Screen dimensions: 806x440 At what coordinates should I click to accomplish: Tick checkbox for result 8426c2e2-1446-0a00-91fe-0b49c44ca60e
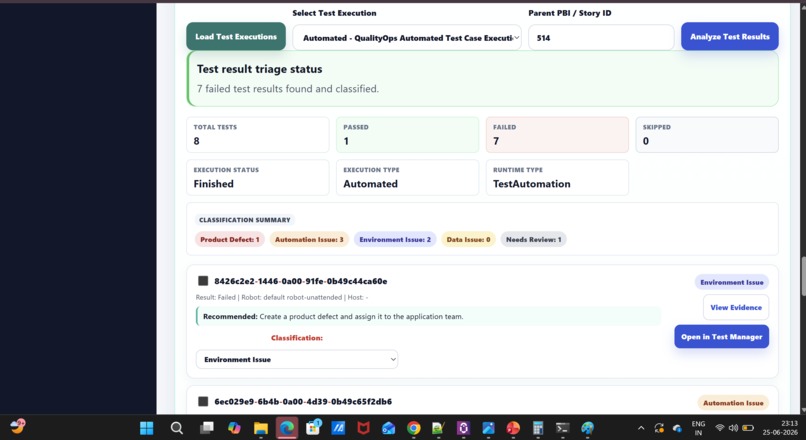click(203, 281)
